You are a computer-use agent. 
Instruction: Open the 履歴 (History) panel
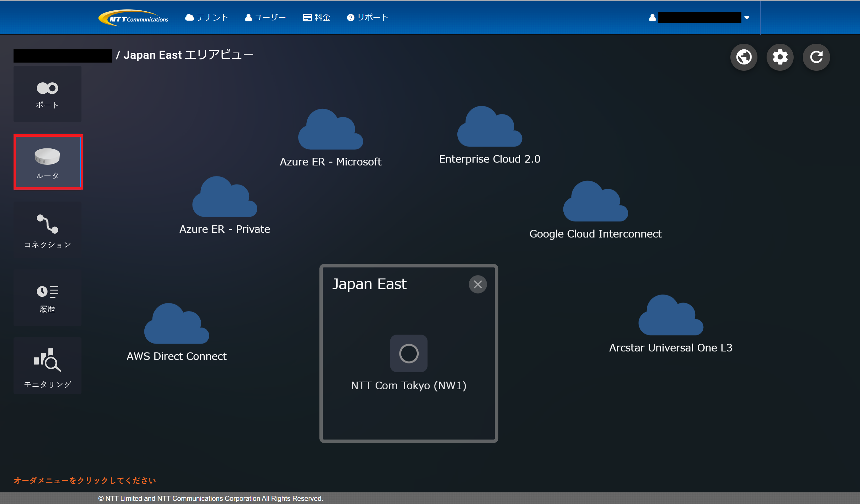[x=47, y=298]
